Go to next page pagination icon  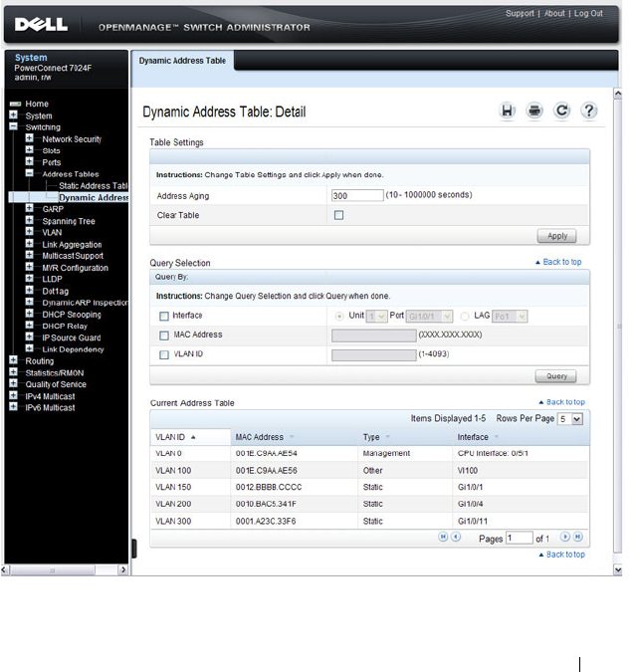tap(565, 537)
